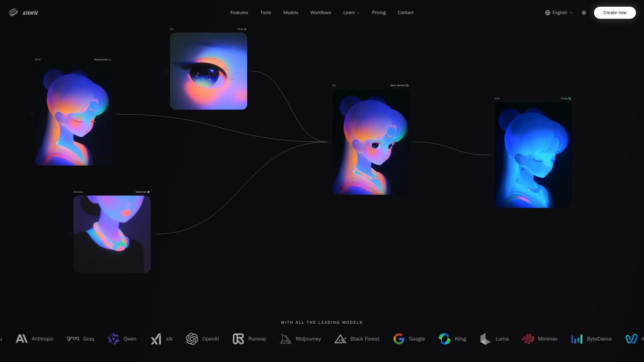This screenshot has width=644, height=362.
Task: Click the Groq logo icon
Action: pos(73,339)
